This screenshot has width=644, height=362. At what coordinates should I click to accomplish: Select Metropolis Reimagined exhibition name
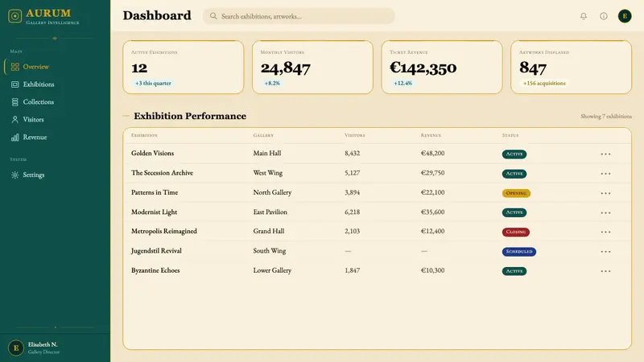[x=164, y=231]
